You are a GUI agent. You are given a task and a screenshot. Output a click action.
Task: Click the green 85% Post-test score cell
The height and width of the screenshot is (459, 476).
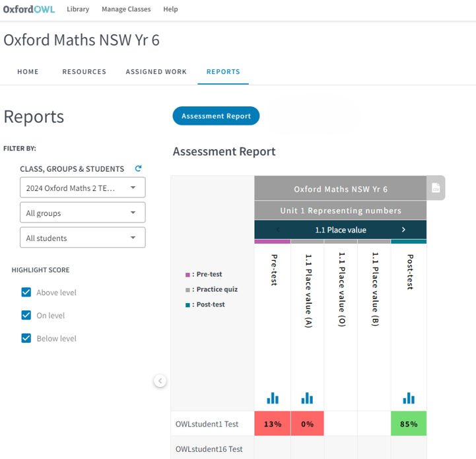pos(409,424)
